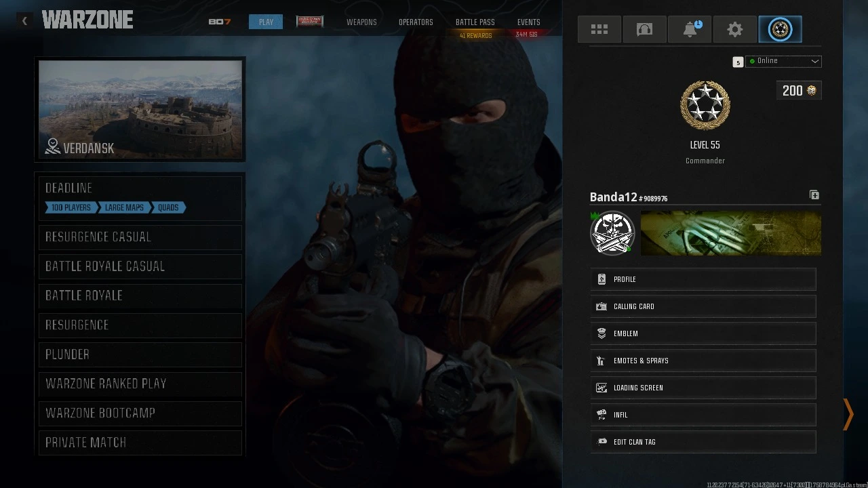Image resolution: width=868 pixels, height=488 pixels.
Task: Click the Loading Screen row icon
Action: click(601, 388)
